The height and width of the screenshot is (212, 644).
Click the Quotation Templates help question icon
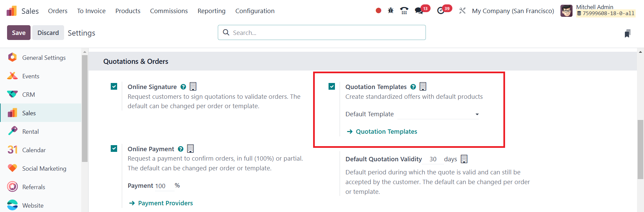click(413, 87)
